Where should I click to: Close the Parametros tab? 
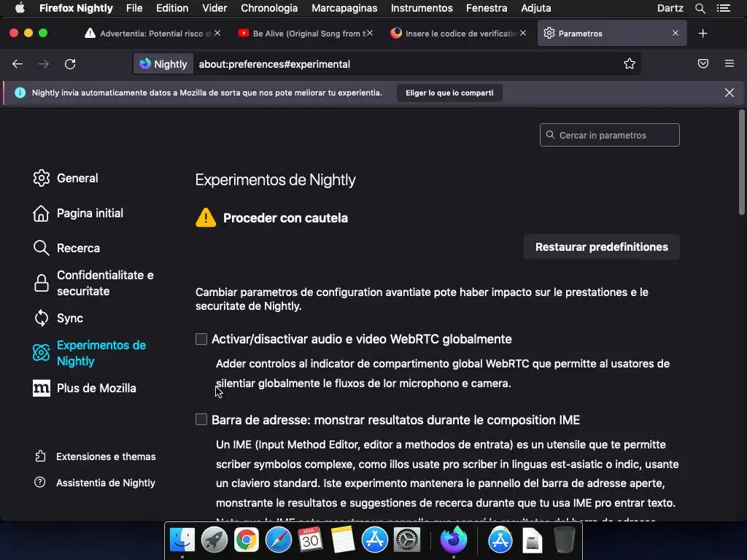pos(675,34)
